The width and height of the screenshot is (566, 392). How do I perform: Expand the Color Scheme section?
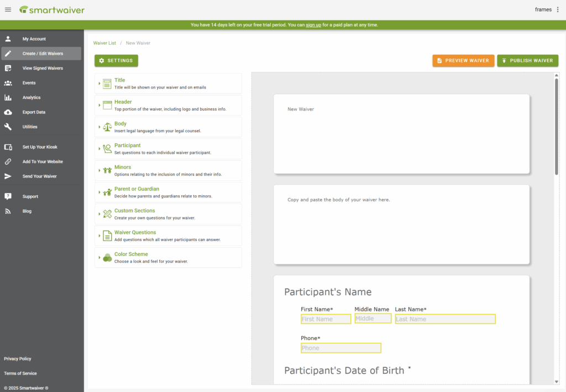tap(168, 258)
